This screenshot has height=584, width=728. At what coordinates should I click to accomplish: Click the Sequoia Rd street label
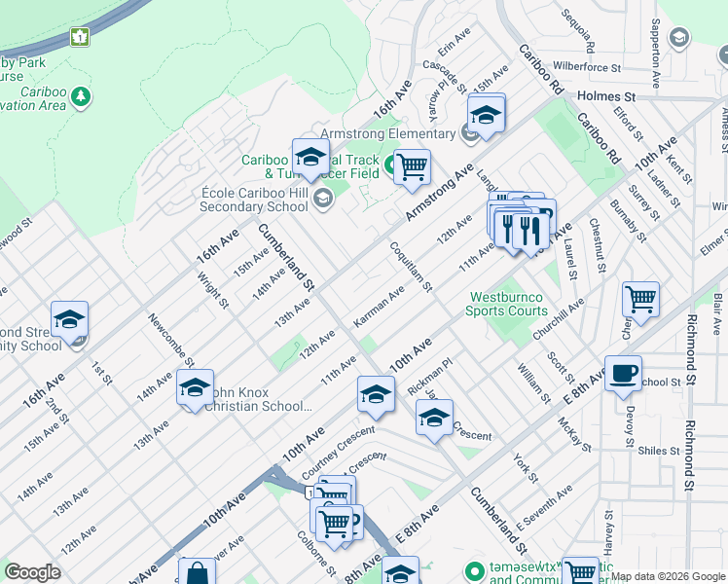point(578,30)
